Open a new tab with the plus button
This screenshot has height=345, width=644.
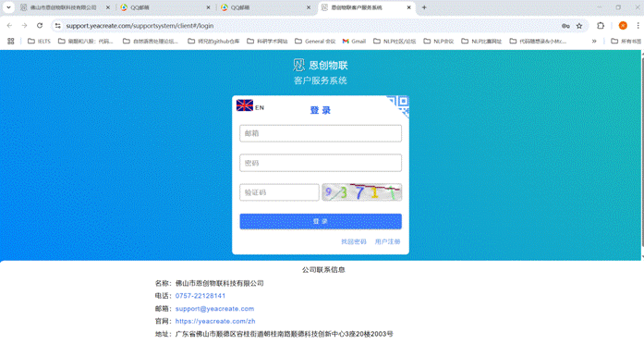(424, 7)
